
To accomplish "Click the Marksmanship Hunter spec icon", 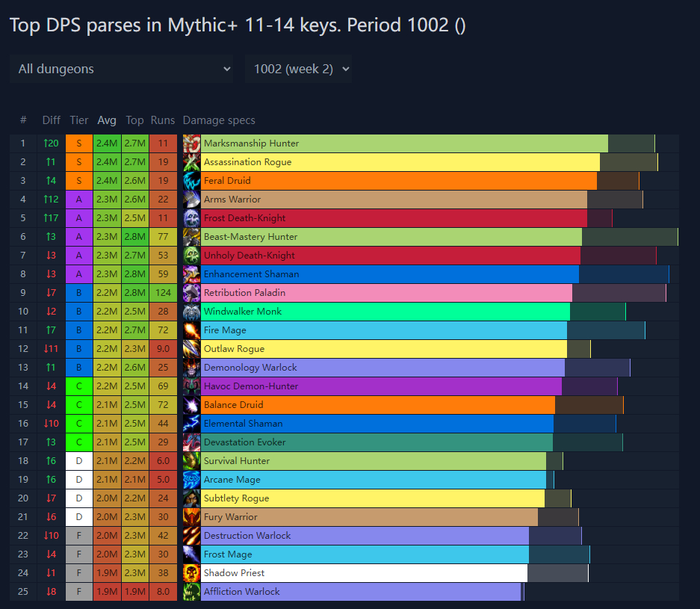I will click(192, 143).
